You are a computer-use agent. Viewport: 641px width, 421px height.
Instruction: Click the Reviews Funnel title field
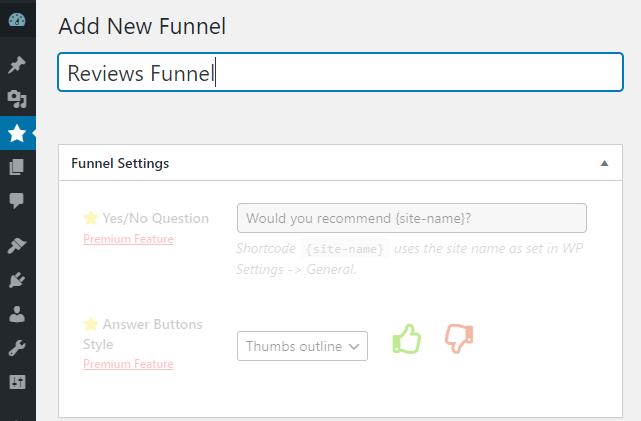pyautogui.click(x=340, y=73)
